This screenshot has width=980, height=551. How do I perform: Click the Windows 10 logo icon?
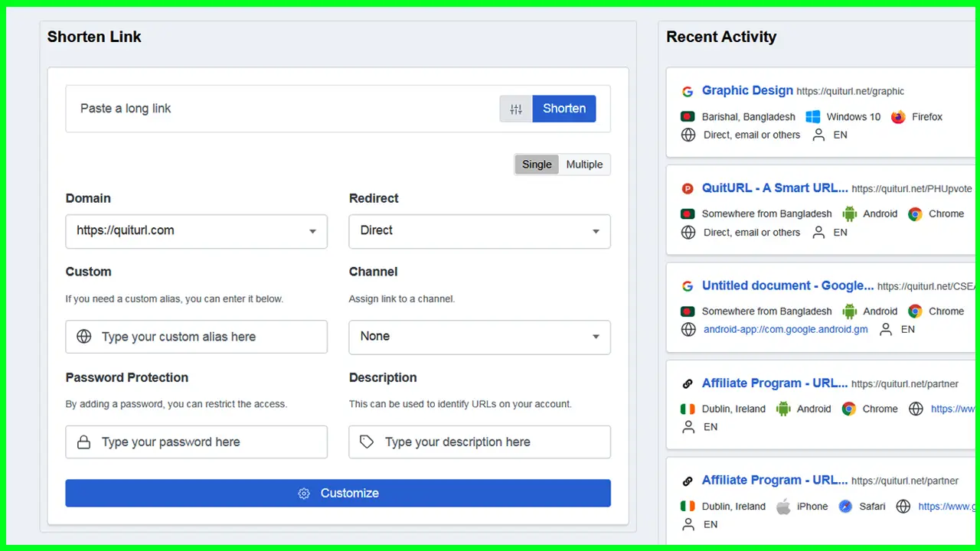tap(812, 117)
